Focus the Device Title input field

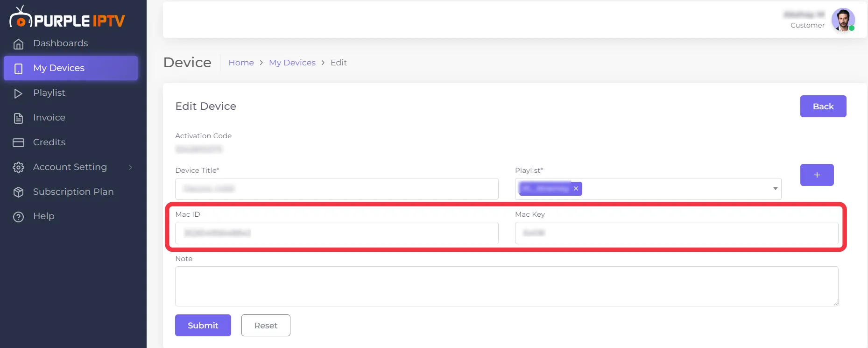tap(337, 189)
